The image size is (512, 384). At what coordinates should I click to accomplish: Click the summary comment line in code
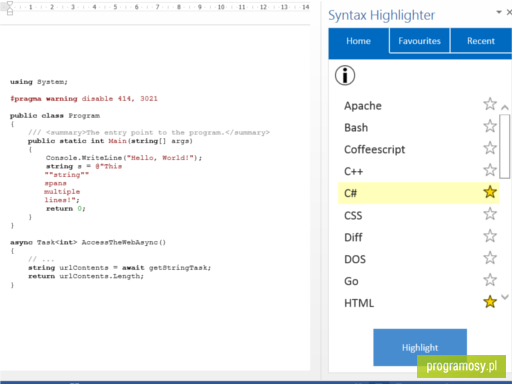click(x=149, y=133)
